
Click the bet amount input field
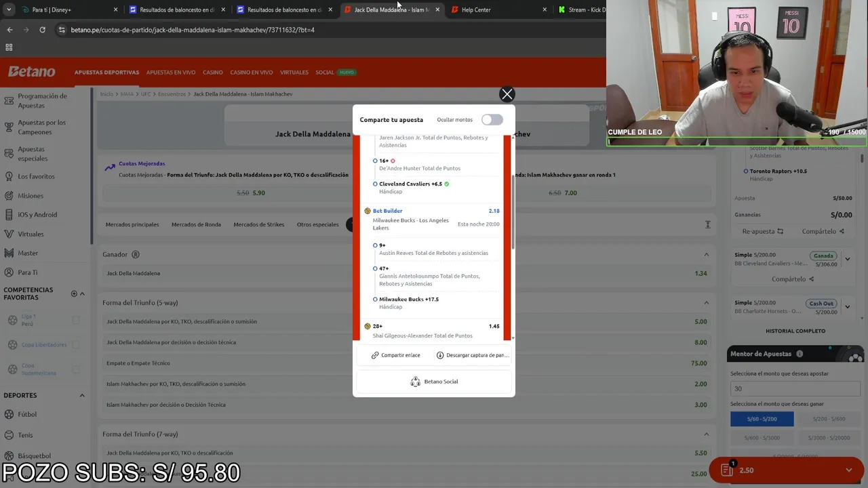coord(796,388)
